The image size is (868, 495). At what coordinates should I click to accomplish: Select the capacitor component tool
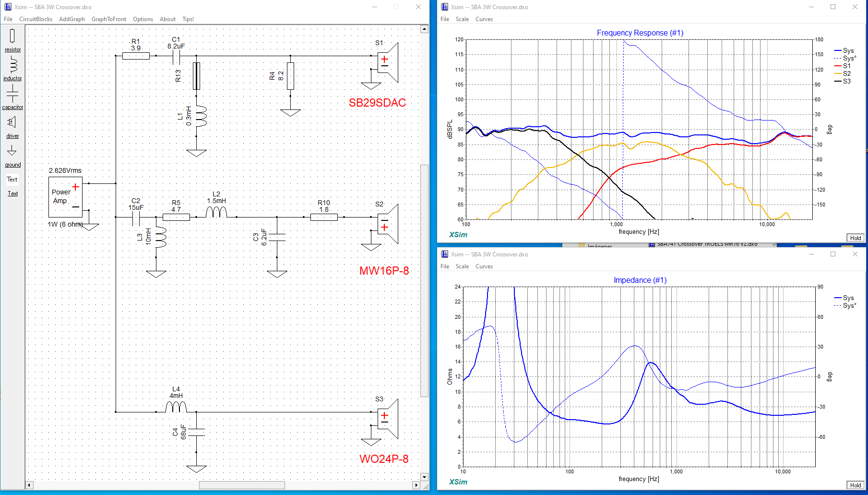point(12,97)
